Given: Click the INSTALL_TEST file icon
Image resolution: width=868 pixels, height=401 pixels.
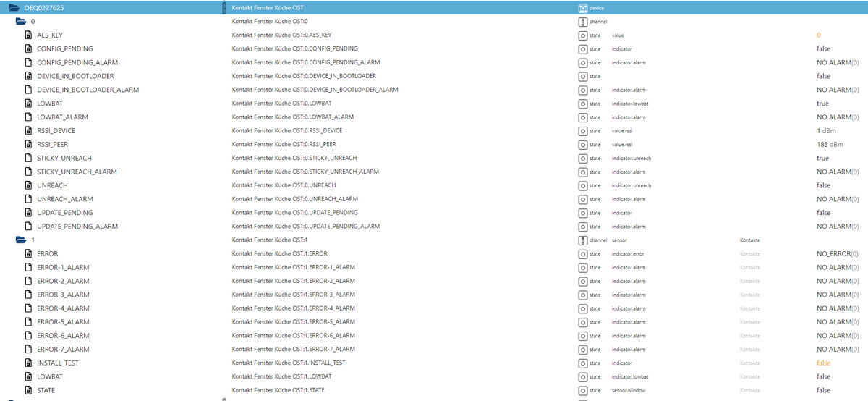Looking at the screenshot, I should (x=29, y=363).
